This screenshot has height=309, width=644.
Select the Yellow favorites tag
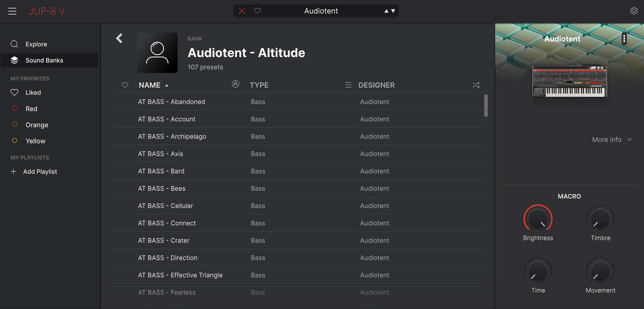tap(35, 141)
